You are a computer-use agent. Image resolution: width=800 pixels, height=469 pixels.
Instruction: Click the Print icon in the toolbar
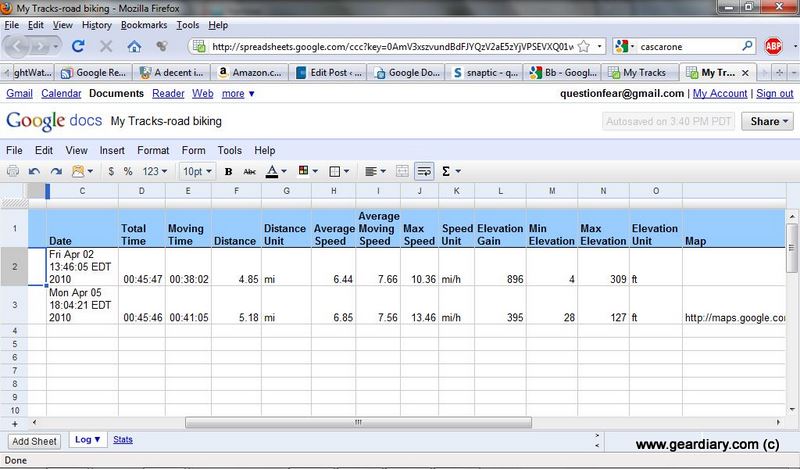[13, 171]
